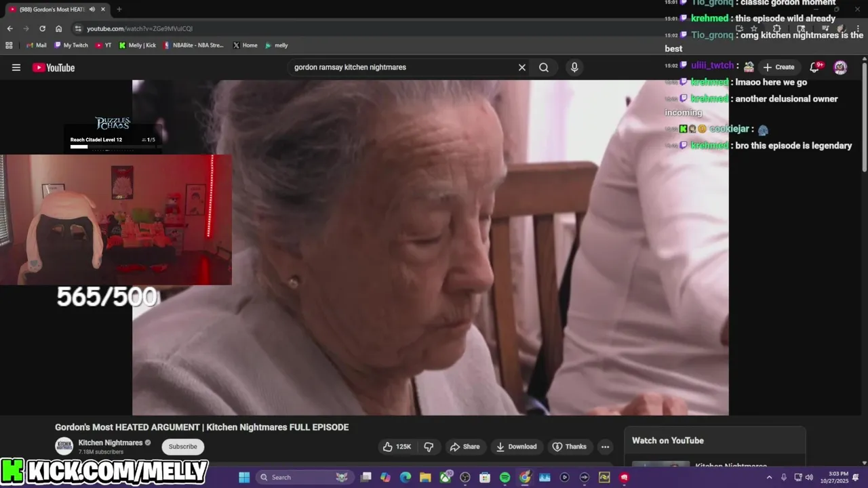Show hidden system tray icons chevron
The image size is (868, 488).
click(769, 477)
